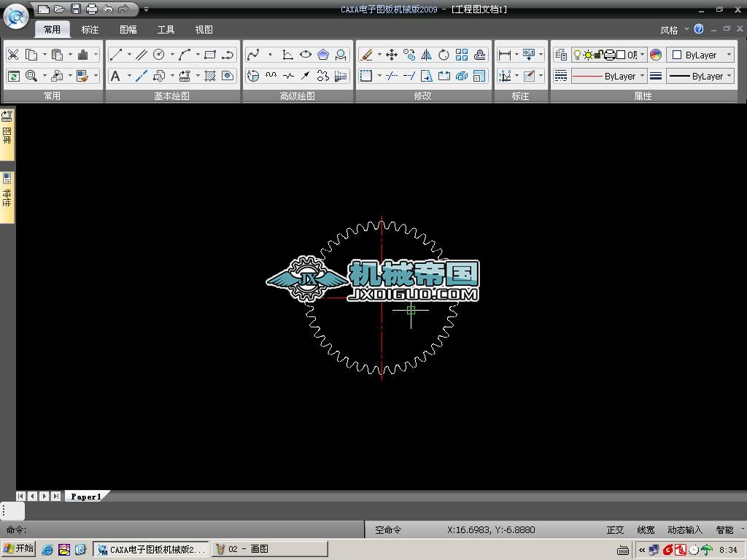The width and height of the screenshot is (747, 560).
Task: Open the layer settings icon in 属性
Action: (x=561, y=55)
